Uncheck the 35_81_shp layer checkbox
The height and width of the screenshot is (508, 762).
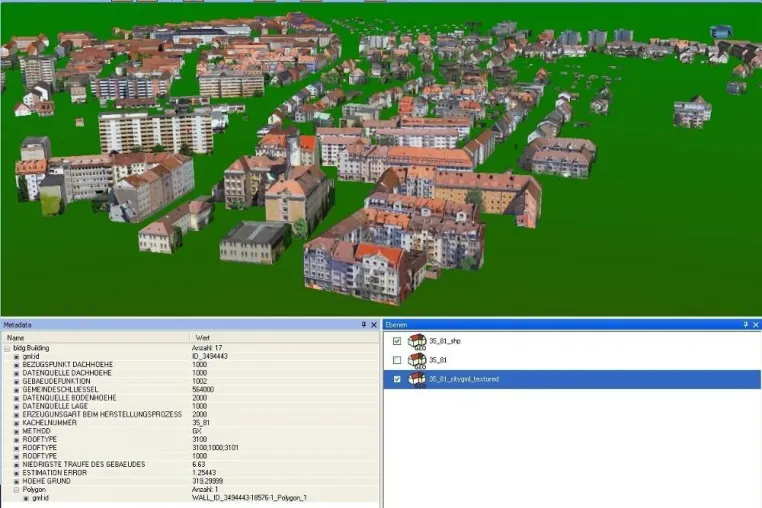397,341
